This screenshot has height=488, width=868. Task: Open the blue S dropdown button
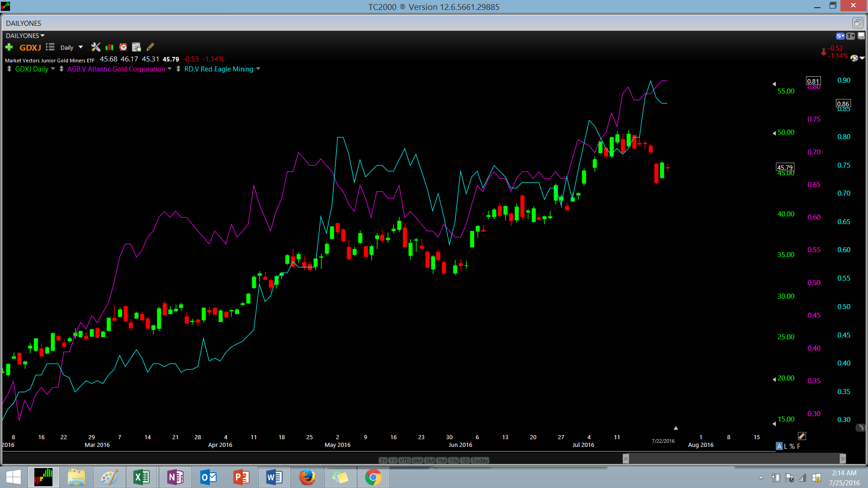coord(840,36)
